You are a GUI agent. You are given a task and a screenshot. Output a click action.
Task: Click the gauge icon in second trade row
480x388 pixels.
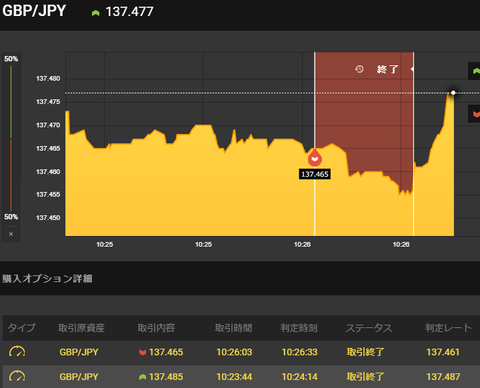coord(17,377)
